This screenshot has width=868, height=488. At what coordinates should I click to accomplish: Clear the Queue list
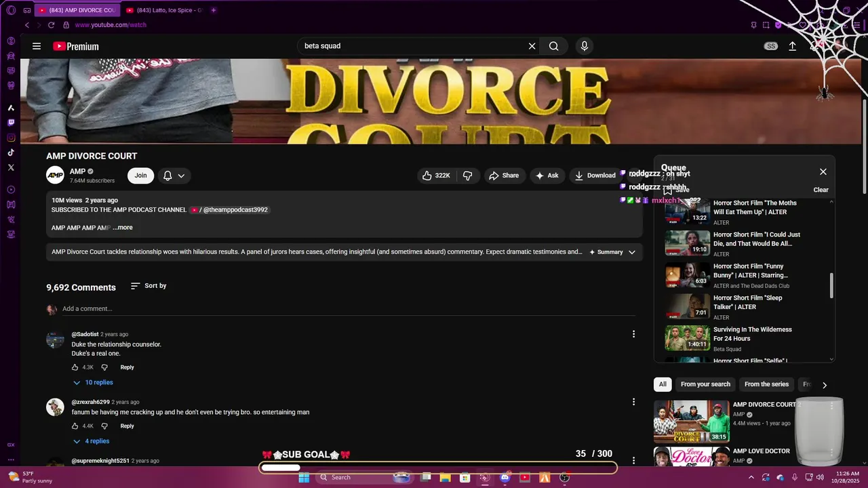[x=821, y=190]
